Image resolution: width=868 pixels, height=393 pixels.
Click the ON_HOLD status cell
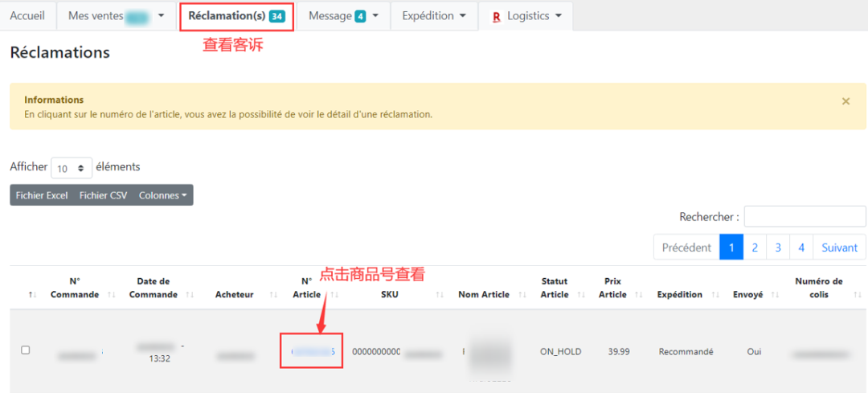point(560,351)
